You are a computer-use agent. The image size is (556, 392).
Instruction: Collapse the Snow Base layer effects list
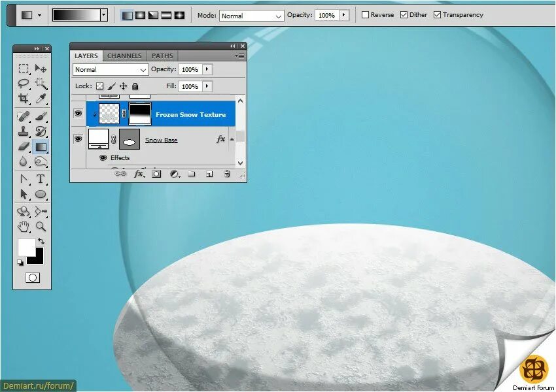pos(232,139)
